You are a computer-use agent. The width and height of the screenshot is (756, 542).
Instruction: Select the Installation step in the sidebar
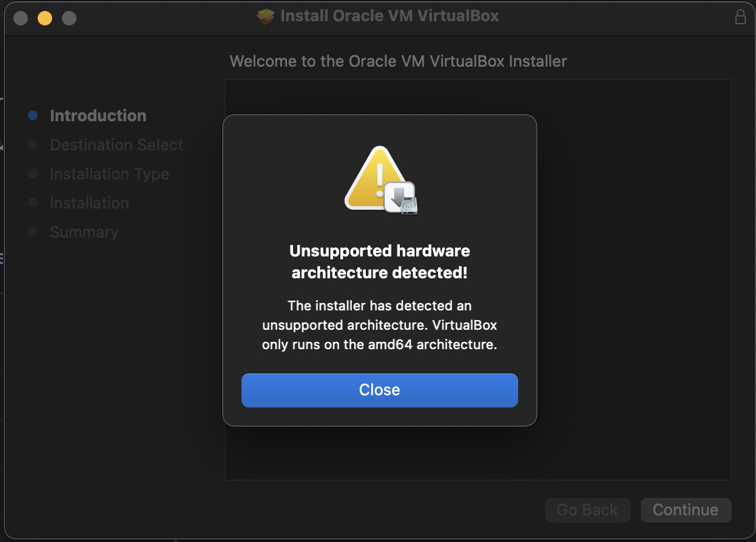(x=89, y=203)
